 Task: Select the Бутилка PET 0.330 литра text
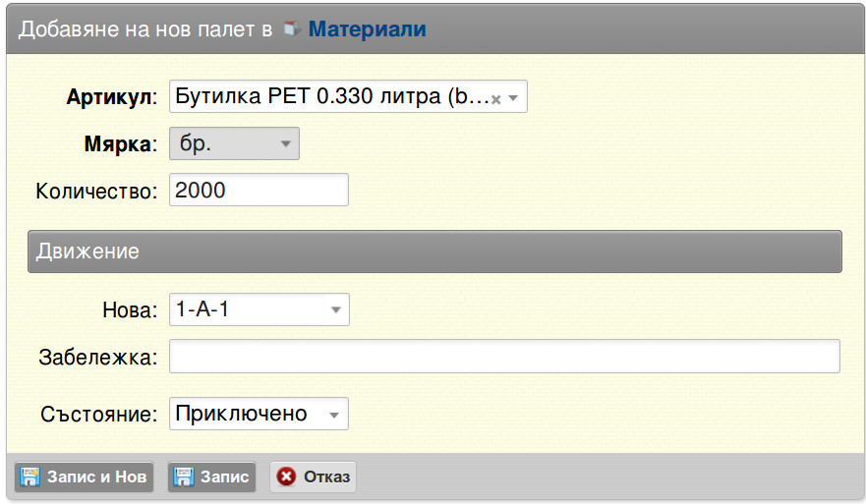[308, 96]
